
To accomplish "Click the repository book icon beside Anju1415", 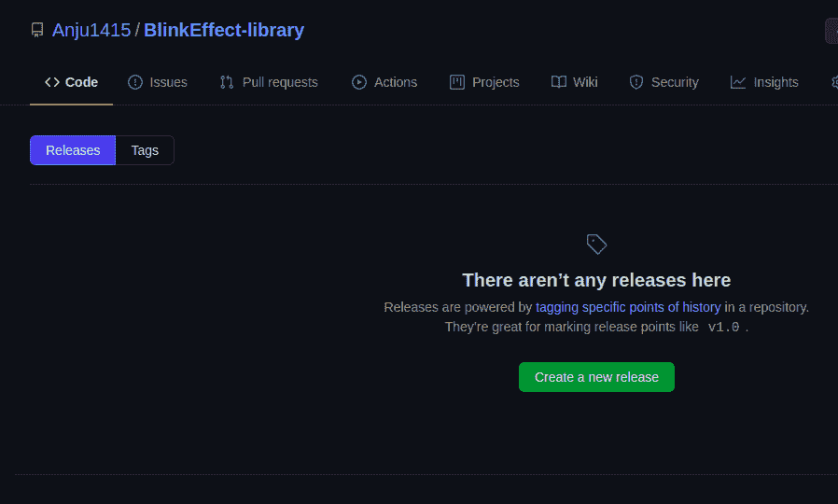I will click(x=37, y=31).
